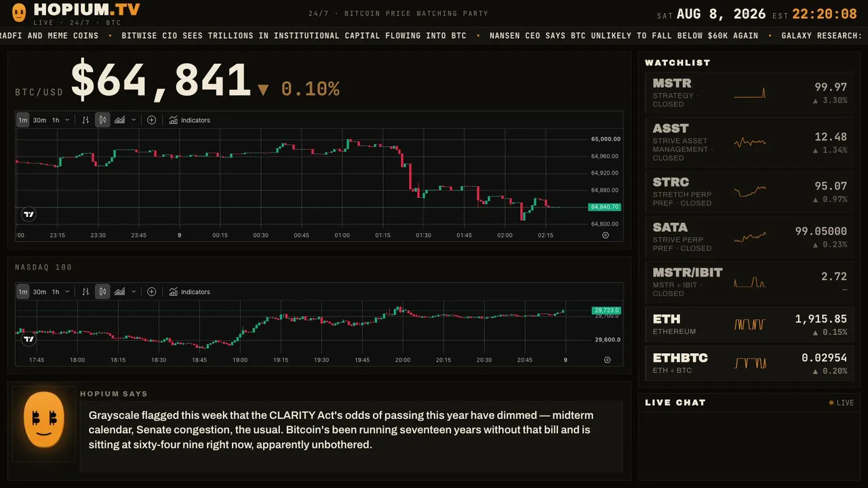This screenshot has height=488, width=868.
Task: Click BTC/USD pair label
Action: pyautogui.click(x=39, y=93)
